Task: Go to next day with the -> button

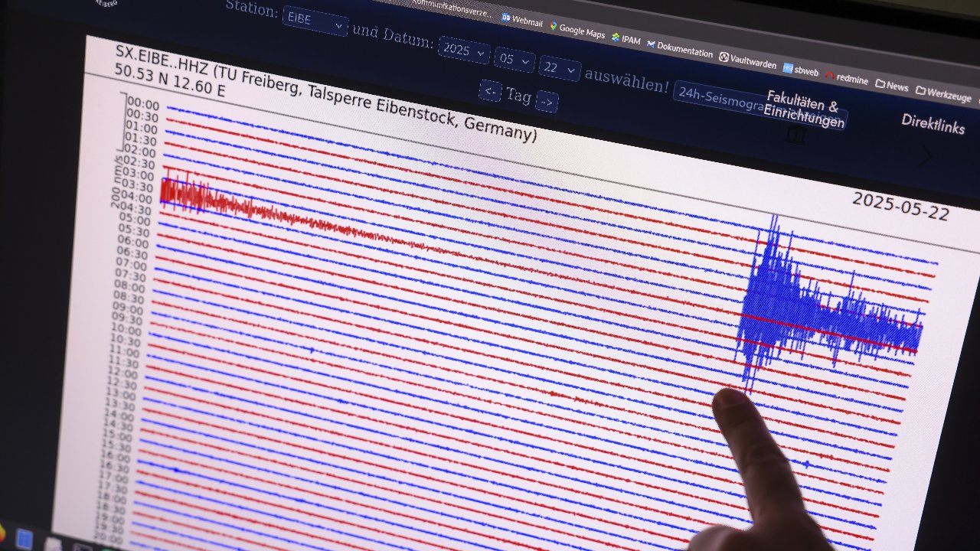Action: pos(547,100)
